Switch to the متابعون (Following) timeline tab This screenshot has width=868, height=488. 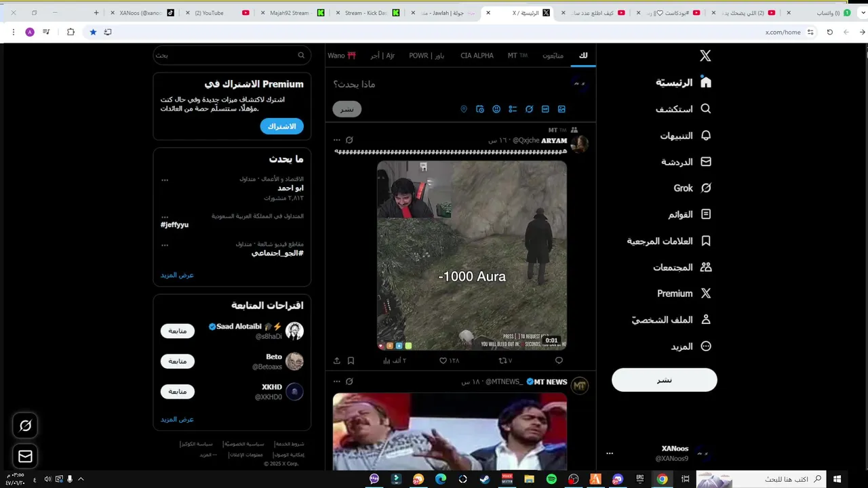pyautogui.click(x=553, y=56)
